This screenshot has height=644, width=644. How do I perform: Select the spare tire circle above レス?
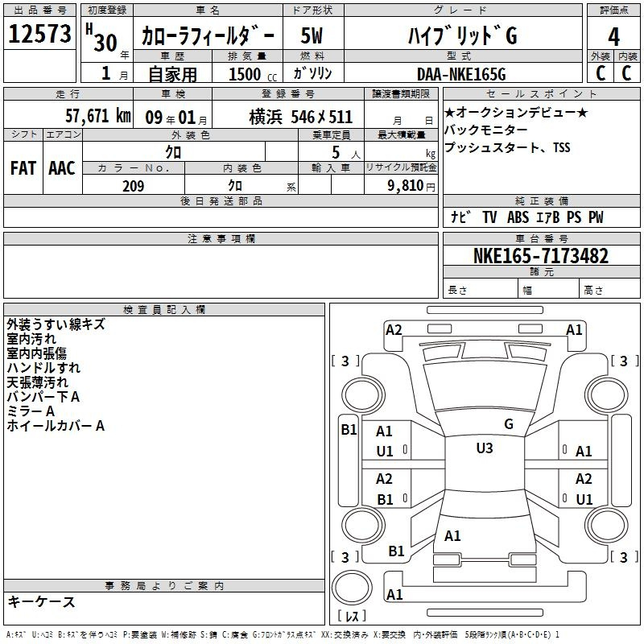pyautogui.click(x=352, y=587)
